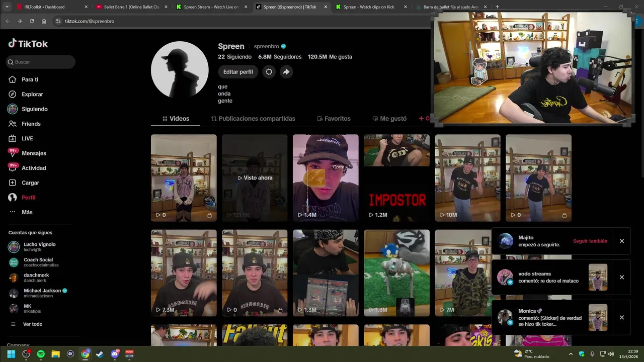Switch to the Videos tab
Image resolution: width=644 pixels, height=362 pixels.
[176, 119]
